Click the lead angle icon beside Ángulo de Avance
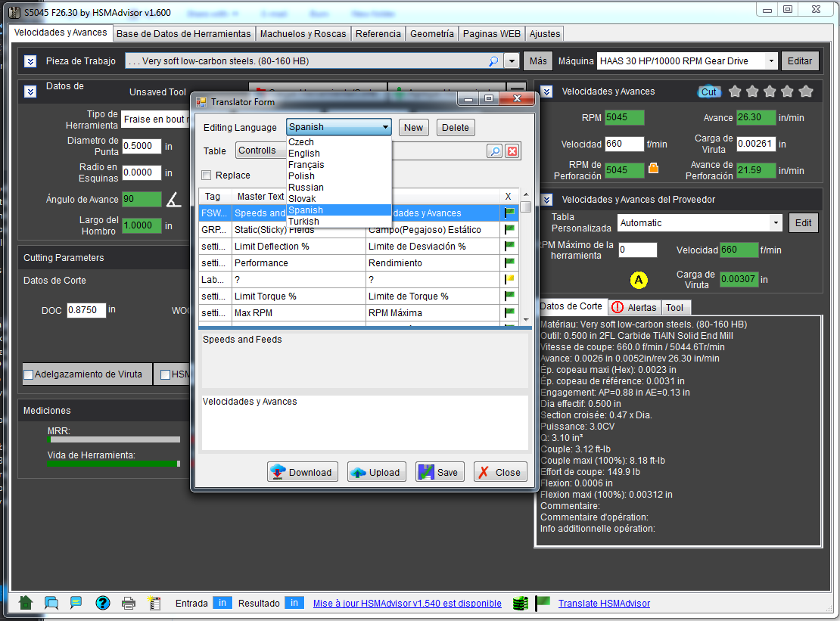The height and width of the screenshot is (621, 840). point(173,200)
